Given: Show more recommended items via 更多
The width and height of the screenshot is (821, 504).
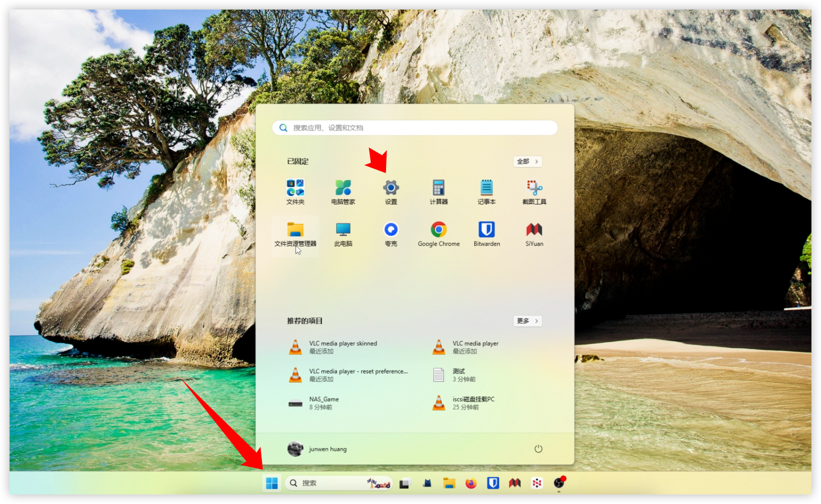Looking at the screenshot, I should (527, 321).
